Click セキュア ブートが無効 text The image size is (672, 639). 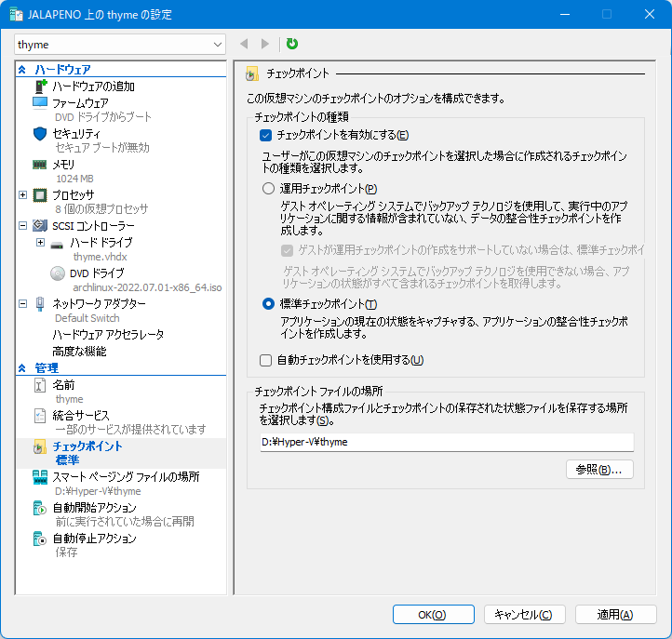102,148
